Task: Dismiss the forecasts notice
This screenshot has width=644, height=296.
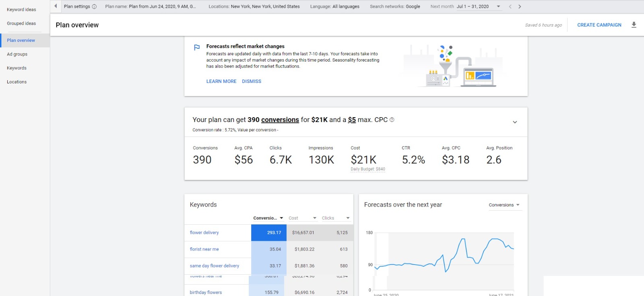Action: pyautogui.click(x=252, y=81)
